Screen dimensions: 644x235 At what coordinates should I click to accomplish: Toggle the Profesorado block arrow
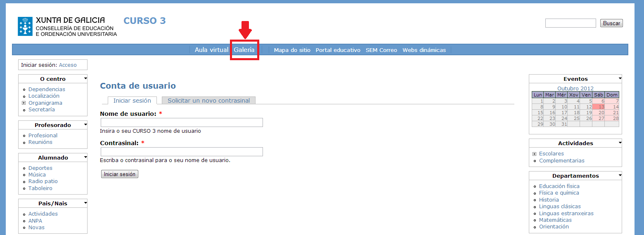point(85,124)
